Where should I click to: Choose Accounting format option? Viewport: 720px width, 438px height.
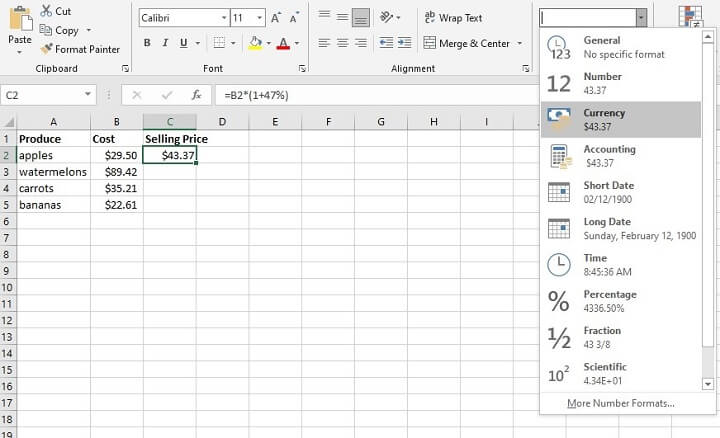pyautogui.click(x=621, y=156)
